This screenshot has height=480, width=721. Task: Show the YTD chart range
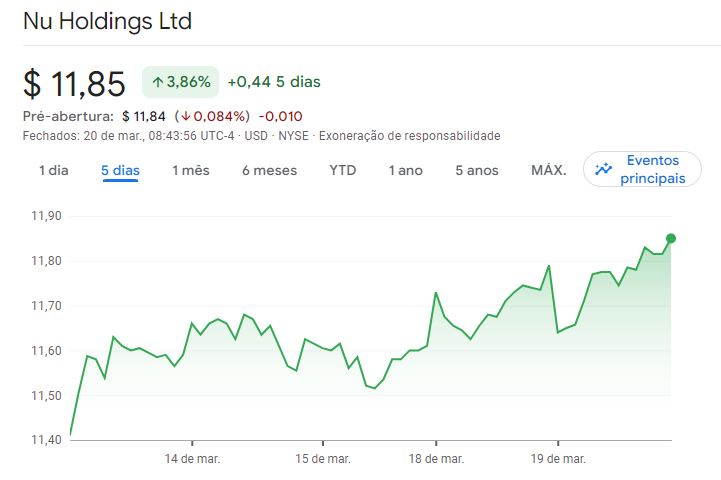coord(343,171)
